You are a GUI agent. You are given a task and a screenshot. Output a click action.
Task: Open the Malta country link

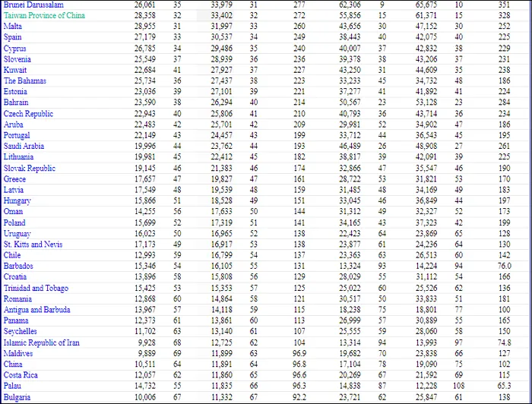tap(13, 26)
